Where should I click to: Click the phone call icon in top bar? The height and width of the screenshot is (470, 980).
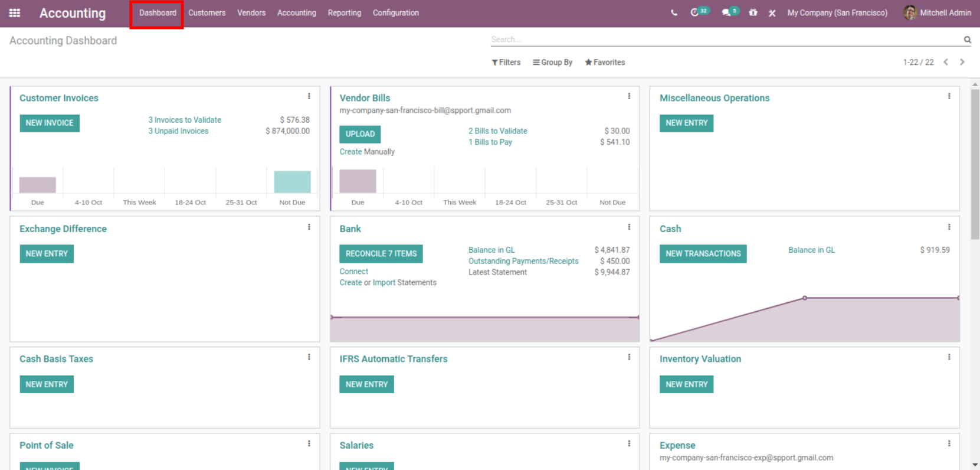(674, 13)
